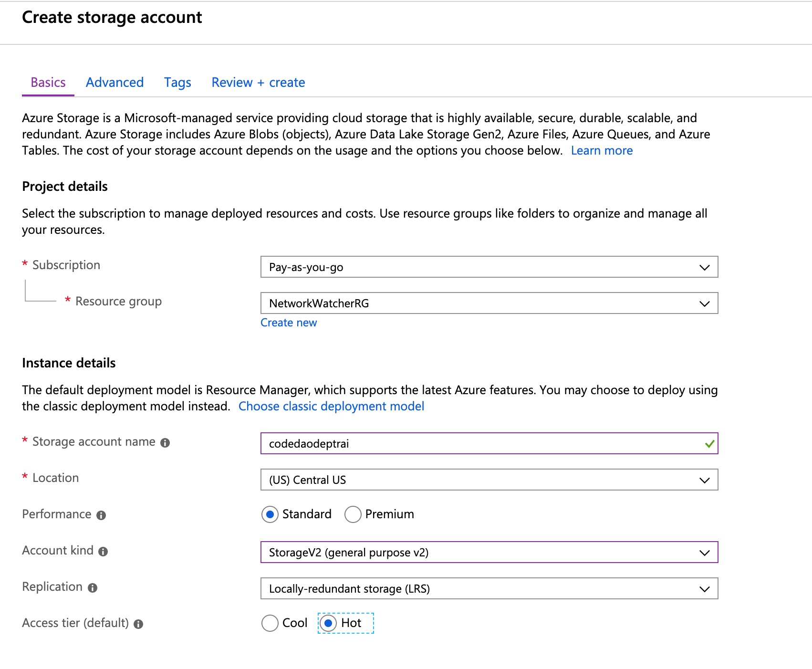This screenshot has height=669, width=812.
Task: Go to Review + create tab
Action: (258, 83)
